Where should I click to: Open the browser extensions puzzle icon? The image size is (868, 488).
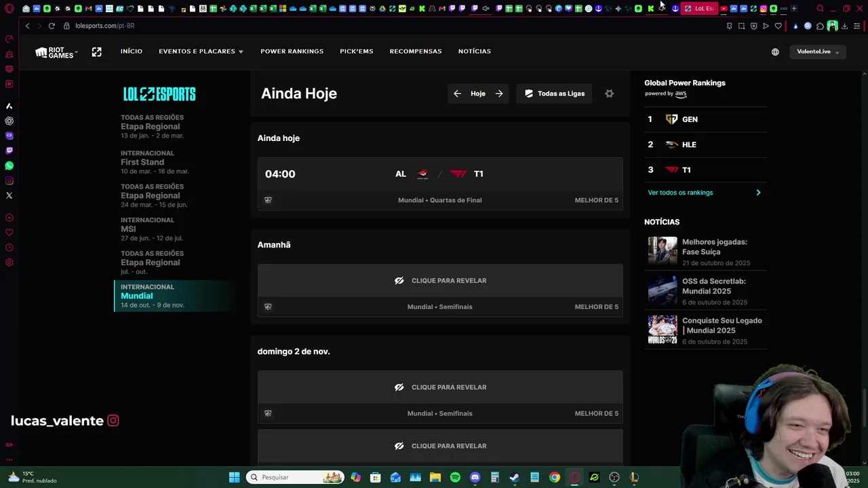pos(820,26)
